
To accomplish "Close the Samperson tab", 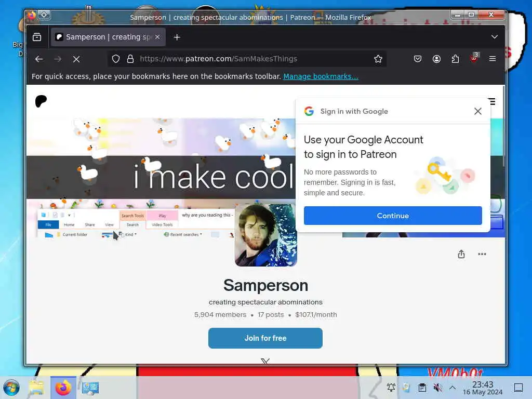I will pos(157,37).
